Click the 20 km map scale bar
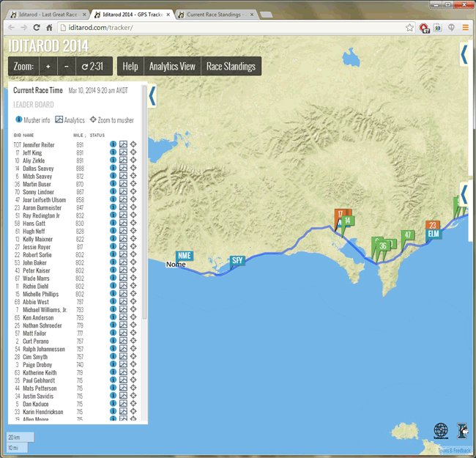 (x=21, y=437)
